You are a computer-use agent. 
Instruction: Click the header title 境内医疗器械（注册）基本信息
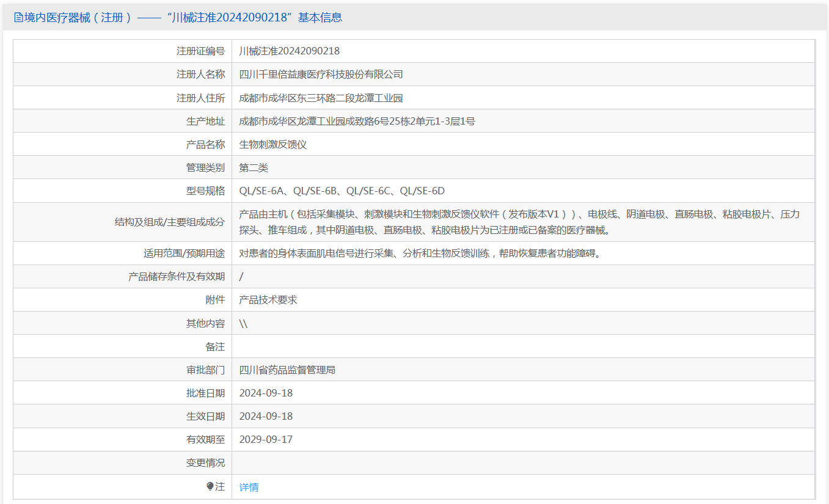pos(183,18)
